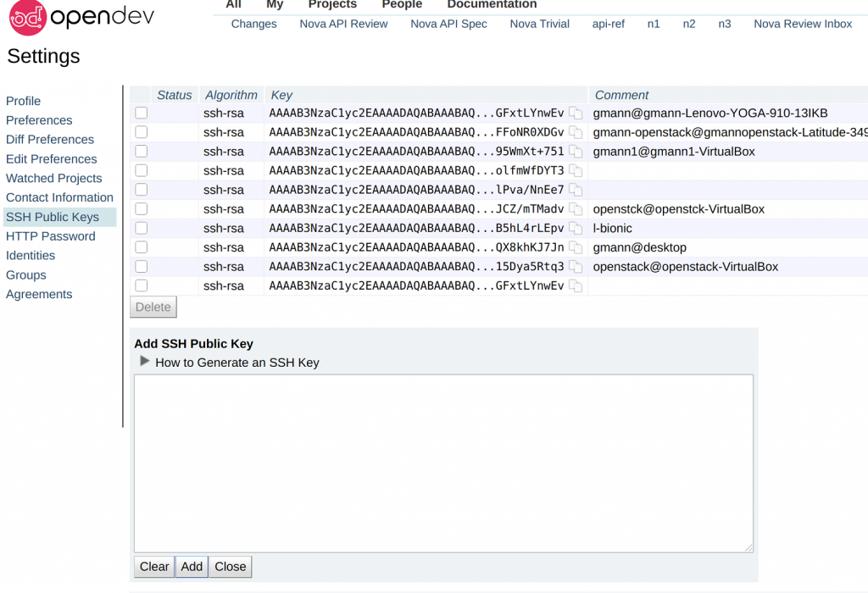Click the OpenDev logo icon
The width and height of the screenshot is (868, 593).
27,18
